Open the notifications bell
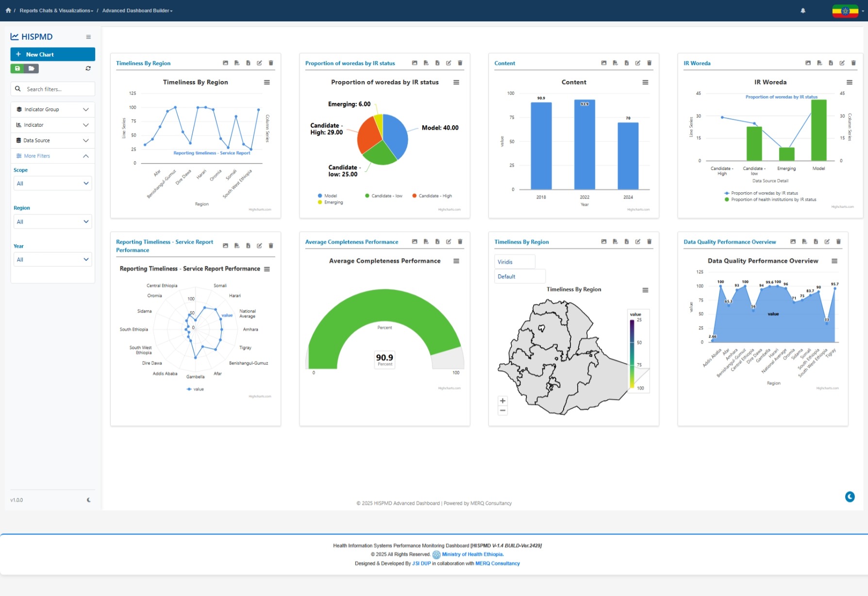This screenshot has height=596, width=868. point(803,11)
